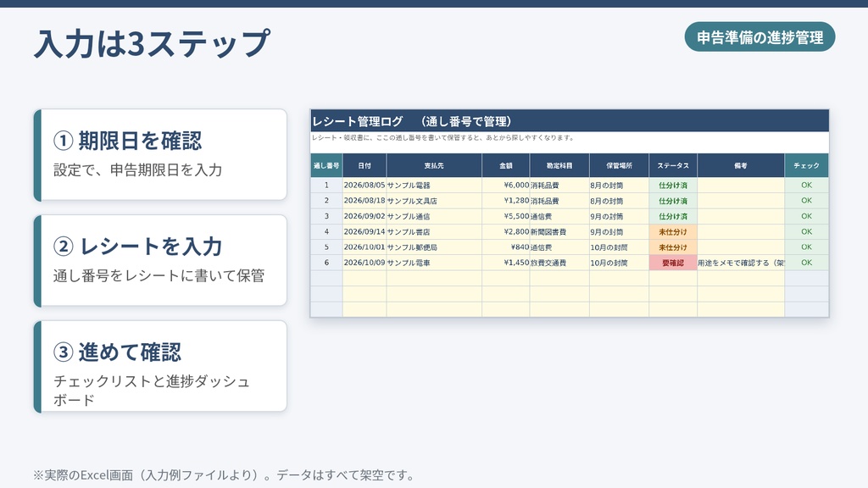Click 未仕分け status in サンプル郵便局 row
The width and height of the screenshot is (868, 488).
[673, 247]
